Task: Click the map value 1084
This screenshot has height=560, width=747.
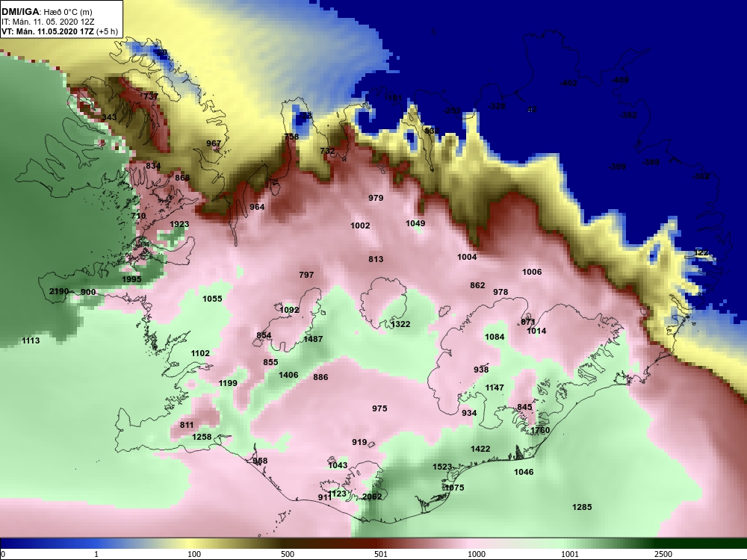Action: point(495,337)
